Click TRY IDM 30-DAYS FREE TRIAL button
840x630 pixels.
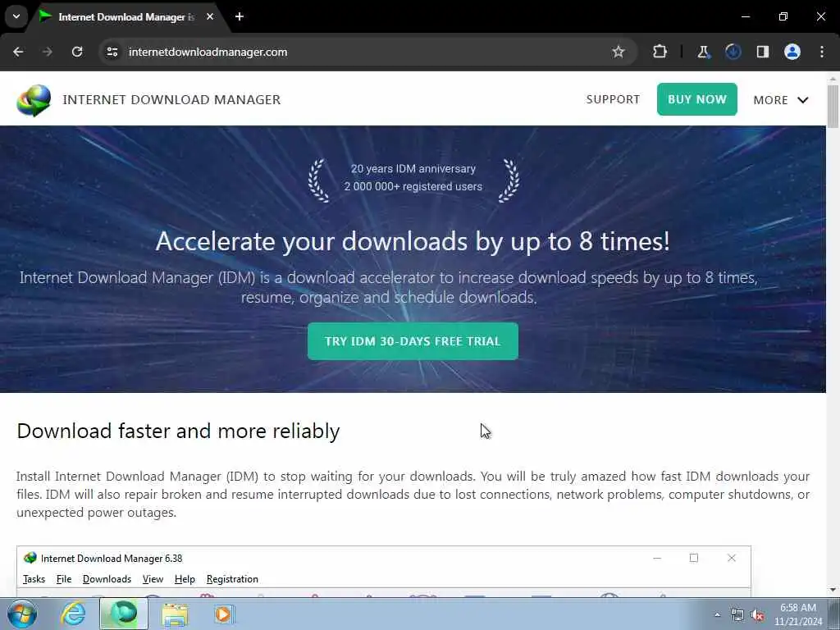coord(413,341)
